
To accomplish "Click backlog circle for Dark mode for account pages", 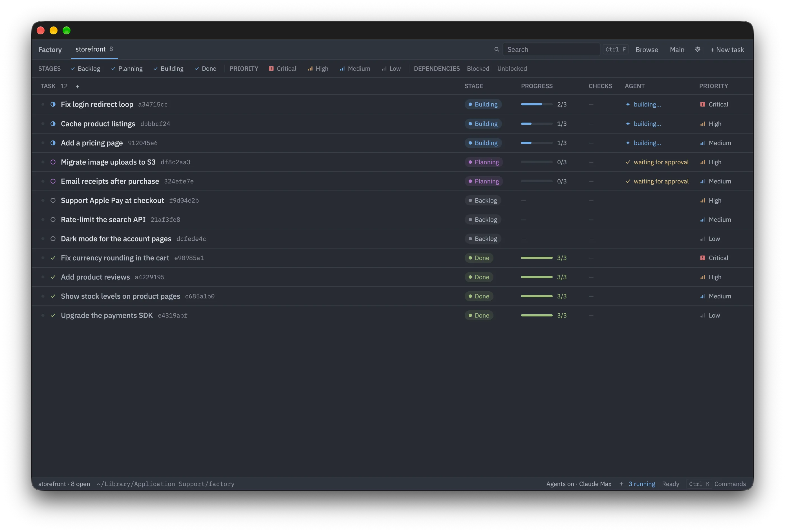I will [x=53, y=239].
